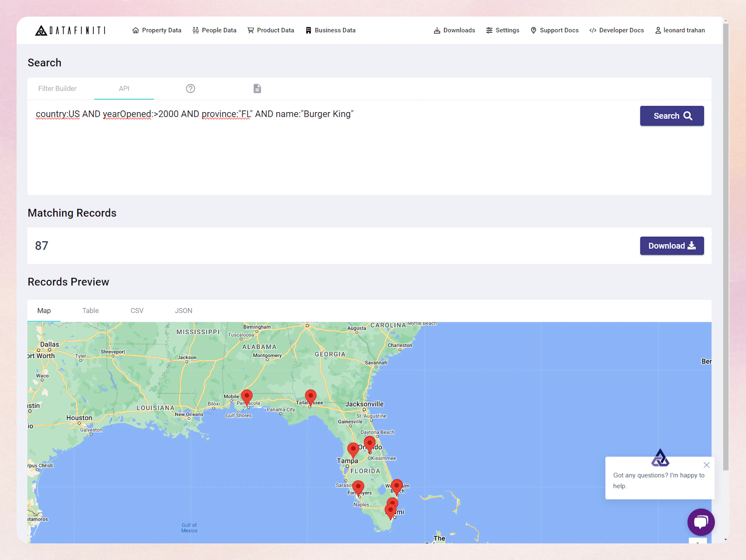Image resolution: width=746 pixels, height=560 pixels.
Task: Dismiss the chat help popup
Action: (707, 465)
